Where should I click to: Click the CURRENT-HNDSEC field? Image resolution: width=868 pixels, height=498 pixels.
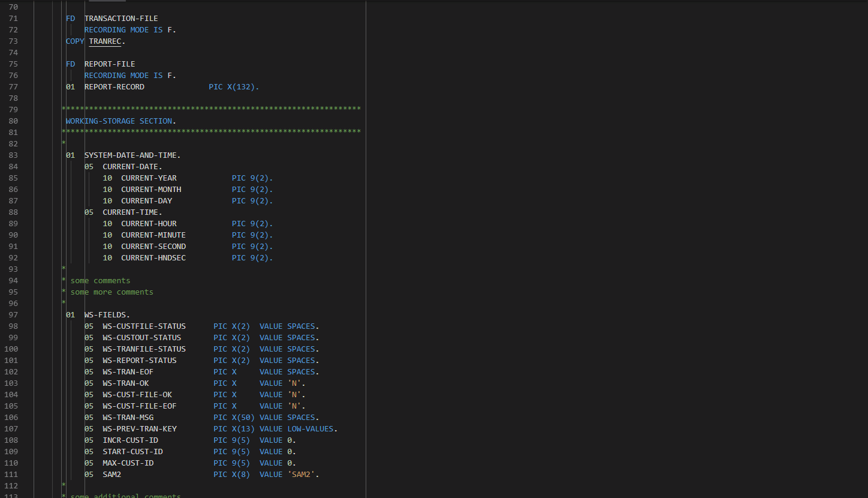pos(153,258)
